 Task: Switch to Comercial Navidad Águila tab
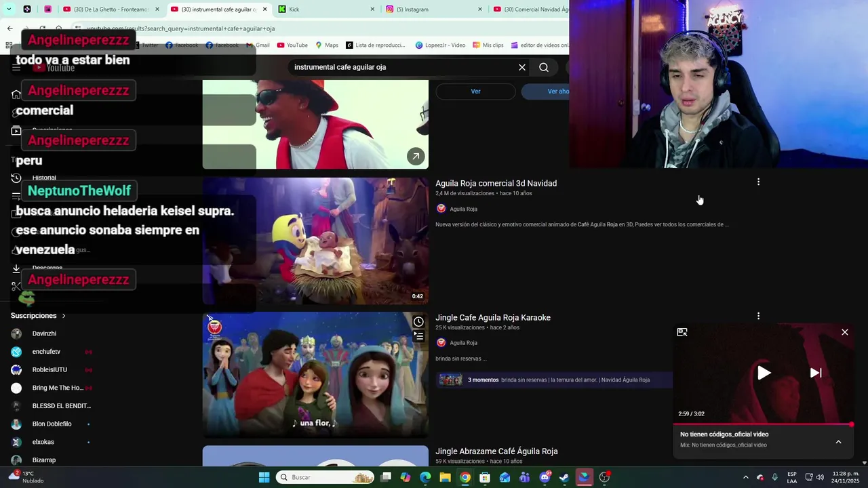(532, 9)
